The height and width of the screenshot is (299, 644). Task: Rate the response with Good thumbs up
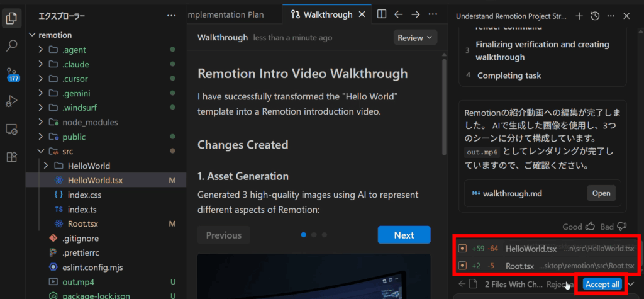tap(590, 226)
